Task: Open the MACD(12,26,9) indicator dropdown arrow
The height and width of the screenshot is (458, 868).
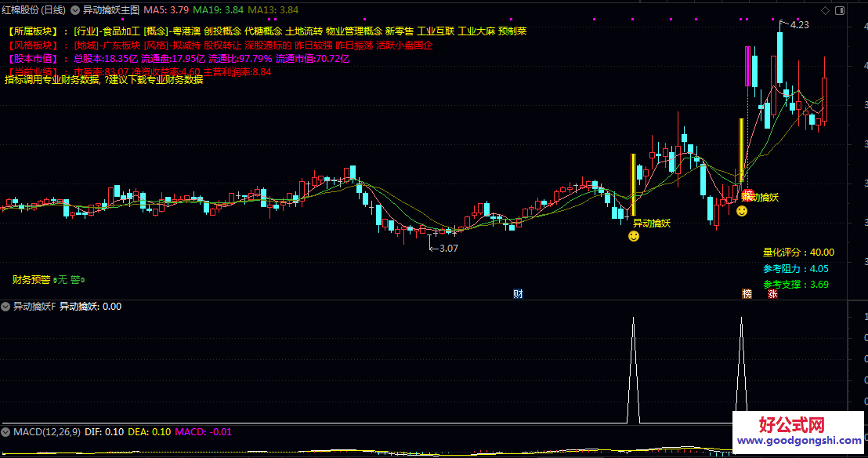Action: 5,432
